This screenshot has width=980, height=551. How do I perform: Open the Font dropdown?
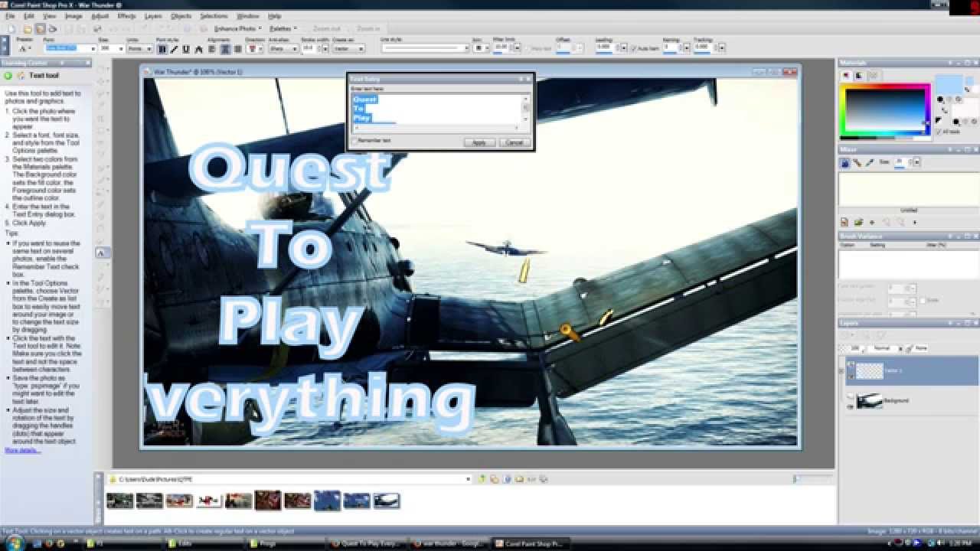[x=93, y=49]
